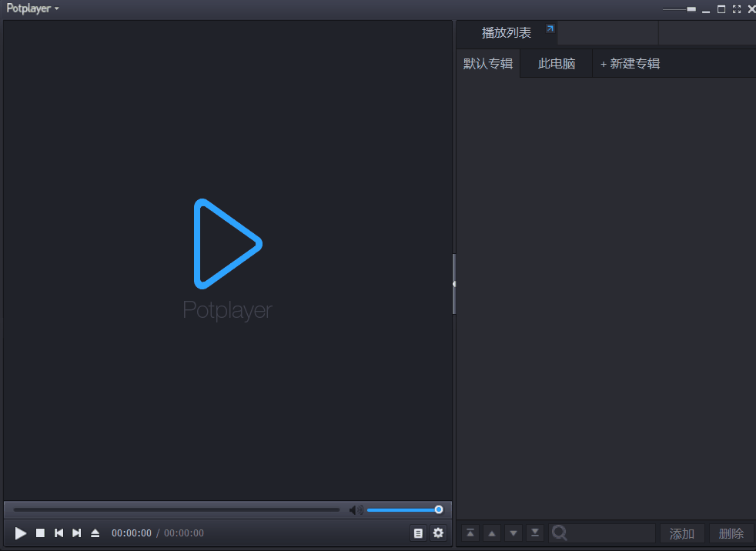Select the 播放列表 tab

coord(507,33)
